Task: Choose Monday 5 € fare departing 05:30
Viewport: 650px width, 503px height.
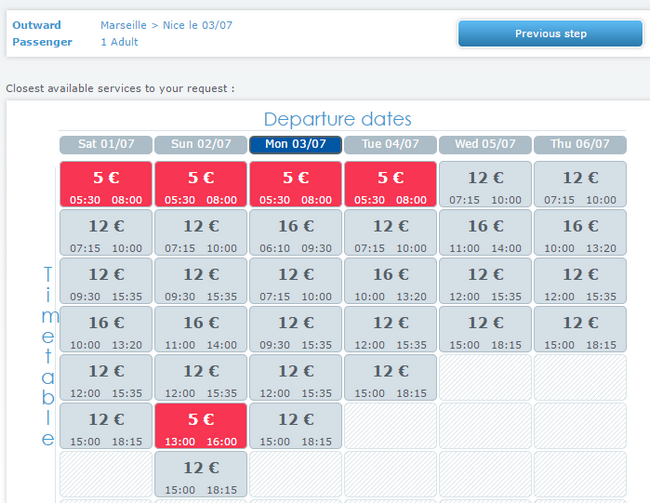Action: tap(296, 184)
